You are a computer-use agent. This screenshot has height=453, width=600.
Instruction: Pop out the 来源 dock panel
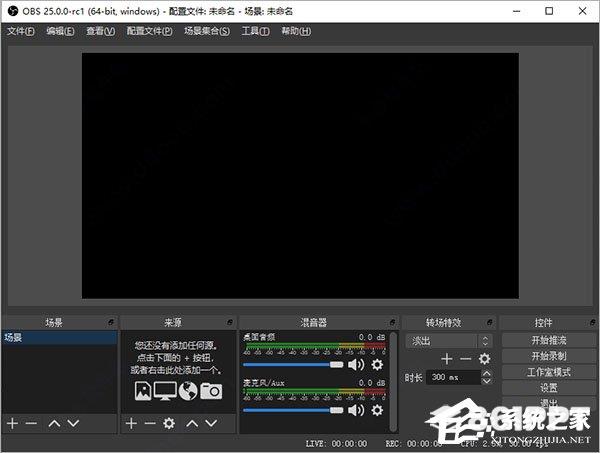[230, 322]
